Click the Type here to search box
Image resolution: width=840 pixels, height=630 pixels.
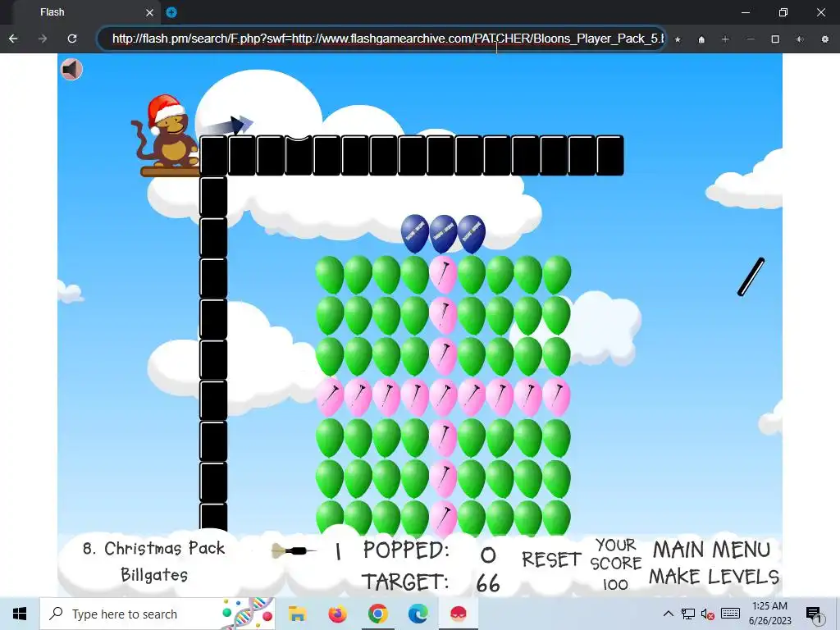coord(157,614)
